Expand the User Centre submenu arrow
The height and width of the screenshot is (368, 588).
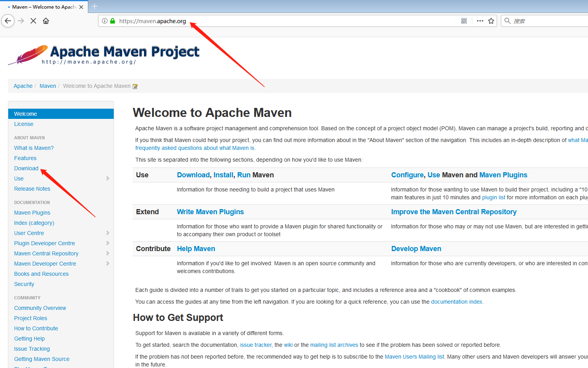tap(107, 233)
